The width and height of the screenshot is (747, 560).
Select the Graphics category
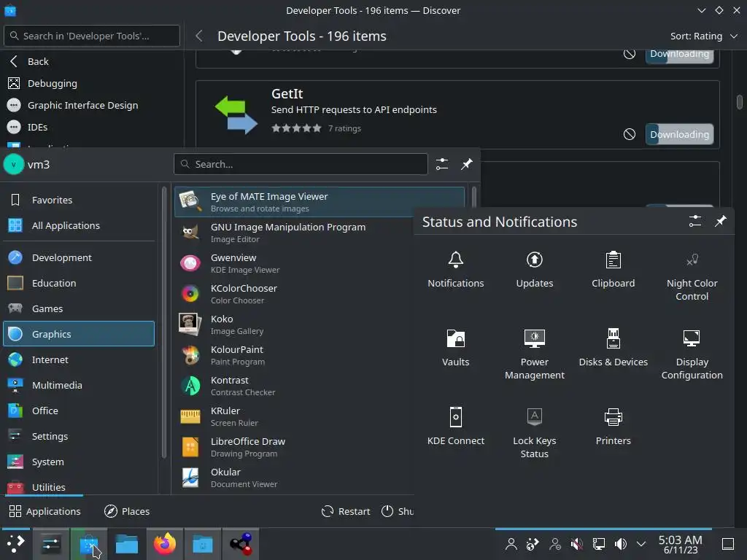tap(79, 334)
